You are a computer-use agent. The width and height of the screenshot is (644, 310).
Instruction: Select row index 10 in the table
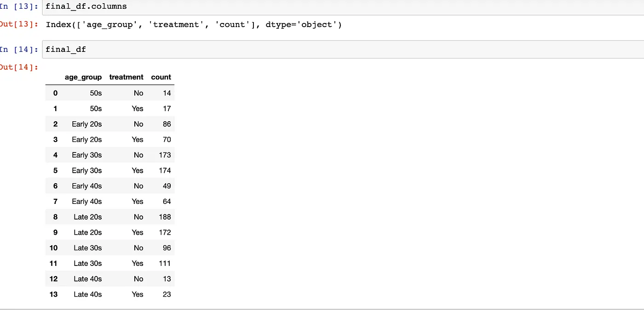tap(53, 248)
